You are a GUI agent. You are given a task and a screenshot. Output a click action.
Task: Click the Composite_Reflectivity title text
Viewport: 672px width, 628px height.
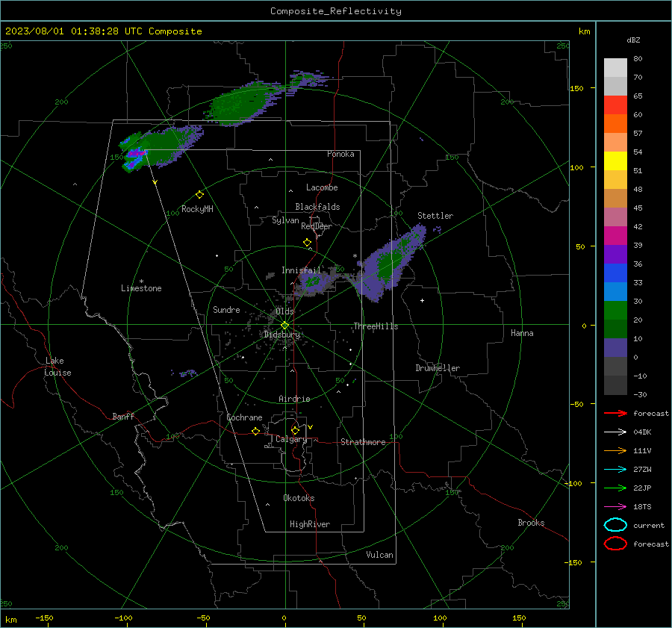(x=335, y=11)
